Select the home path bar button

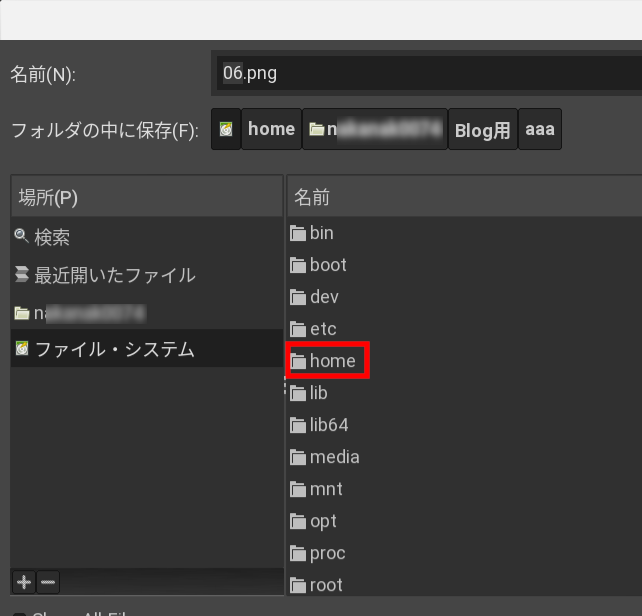coord(271,129)
